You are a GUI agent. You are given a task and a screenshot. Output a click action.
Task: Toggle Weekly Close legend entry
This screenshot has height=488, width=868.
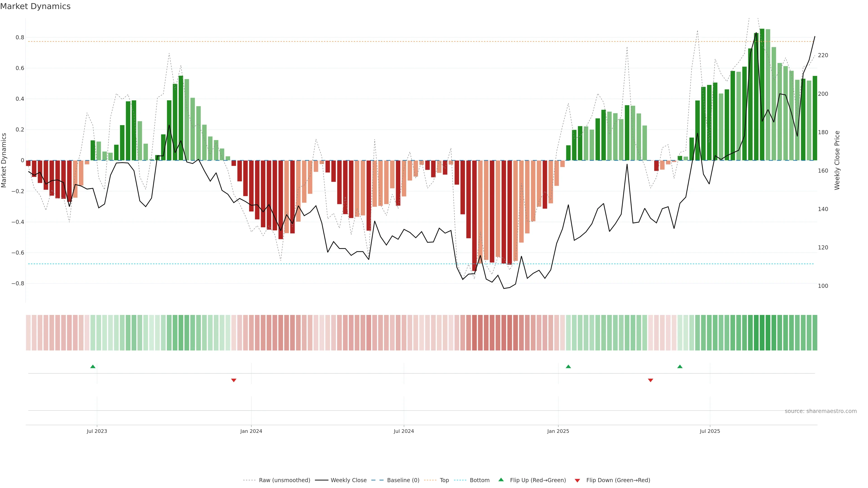(348, 480)
